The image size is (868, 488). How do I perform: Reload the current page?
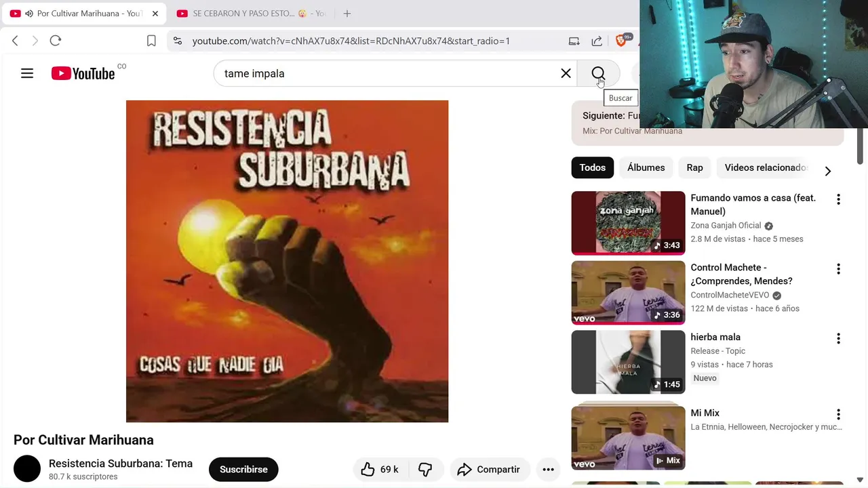56,41
